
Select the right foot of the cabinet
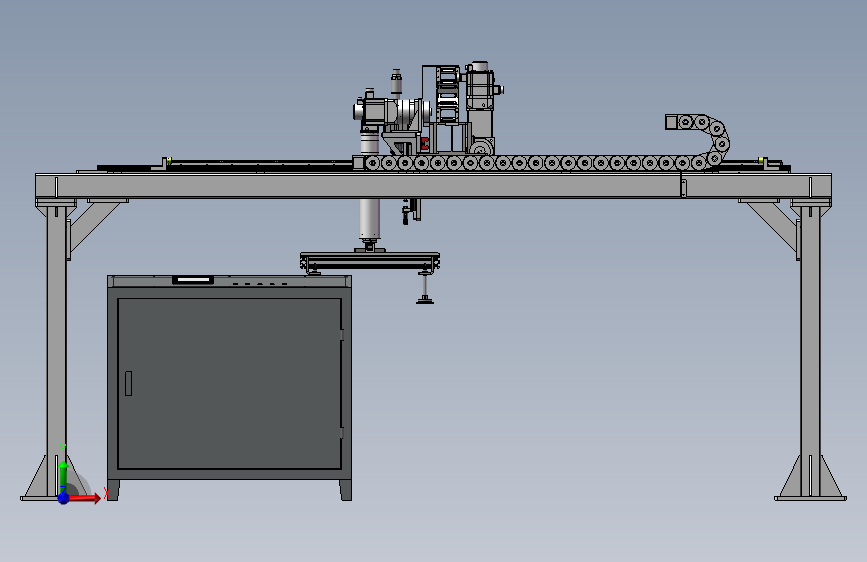346,490
